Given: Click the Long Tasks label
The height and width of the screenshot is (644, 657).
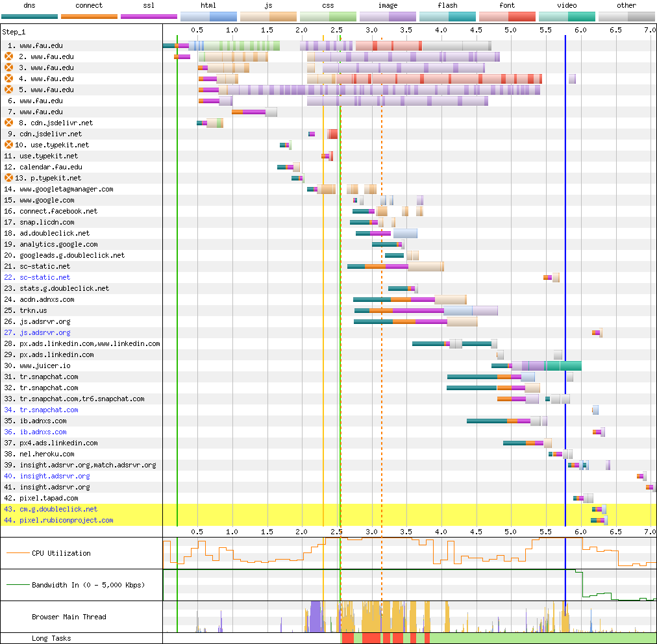Looking at the screenshot, I should (x=51, y=638).
